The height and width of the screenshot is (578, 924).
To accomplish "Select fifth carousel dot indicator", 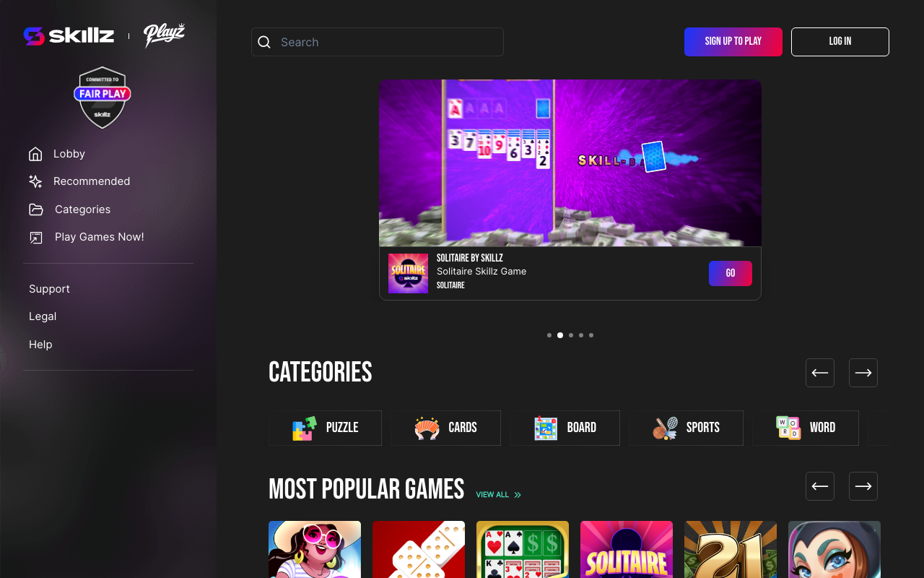I will (591, 335).
